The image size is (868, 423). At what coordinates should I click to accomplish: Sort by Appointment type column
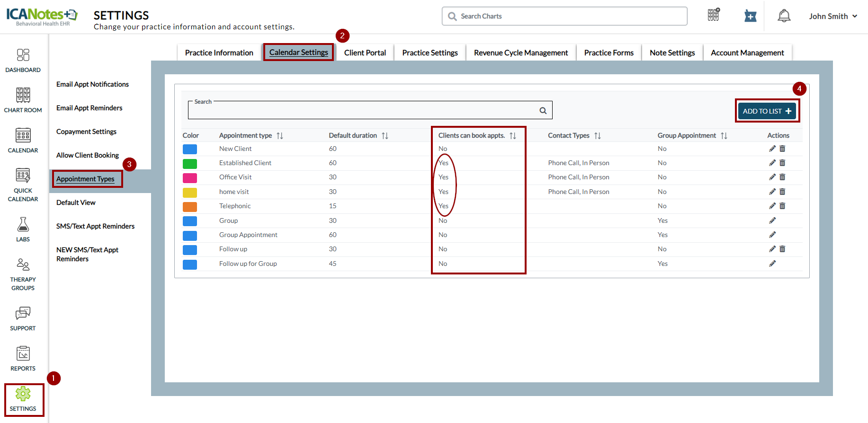[280, 136]
